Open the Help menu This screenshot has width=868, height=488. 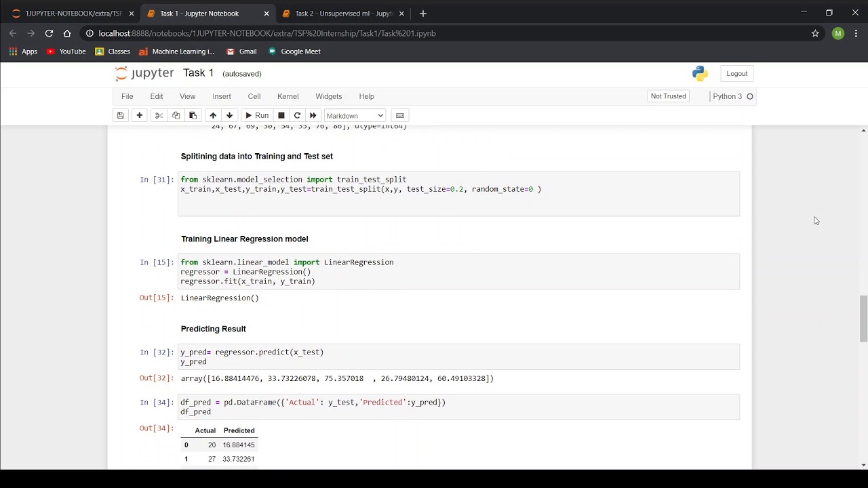click(366, 96)
